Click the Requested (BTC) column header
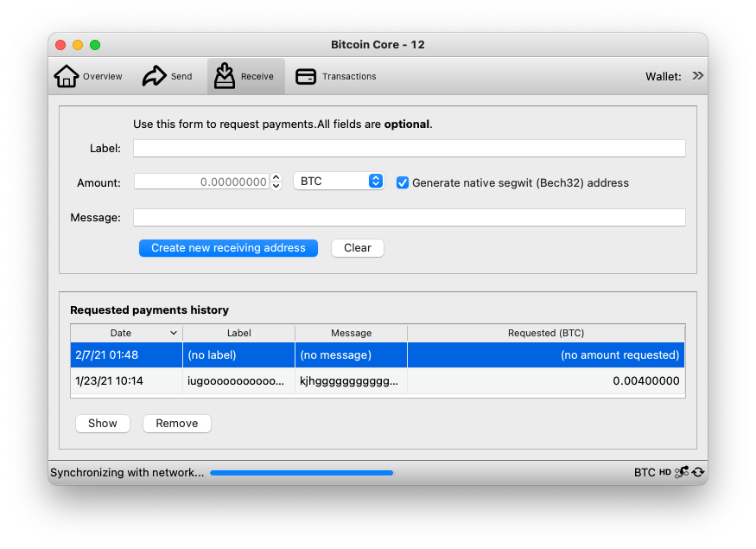The height and width of the screenshot is (549, 756). 546,333
